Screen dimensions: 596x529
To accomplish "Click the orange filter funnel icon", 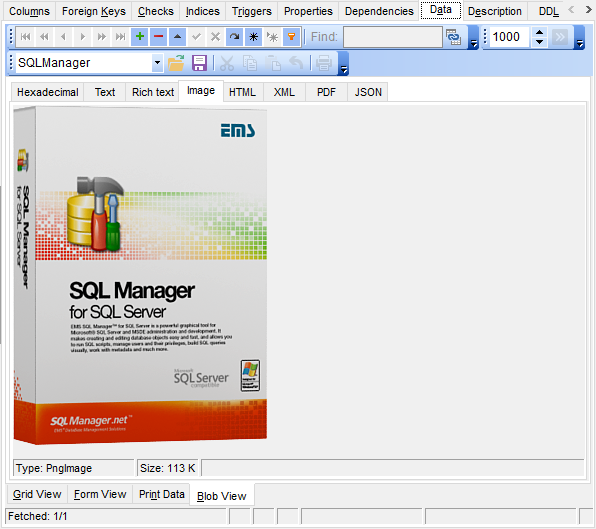I will click(x=292, y=36).
